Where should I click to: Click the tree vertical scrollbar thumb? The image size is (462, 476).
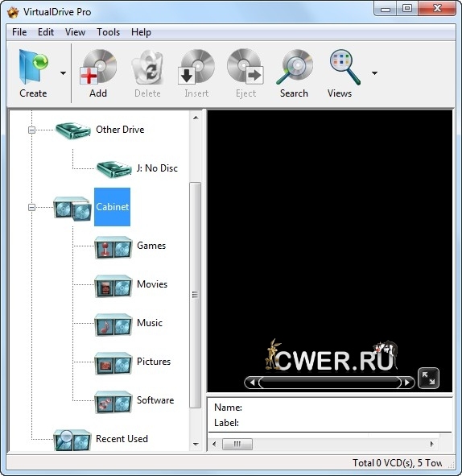click(x=195, y=295)
